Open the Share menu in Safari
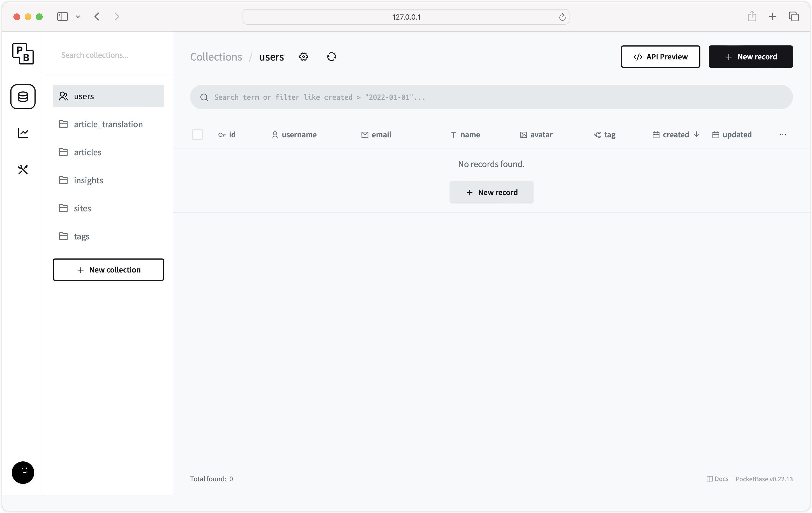 pos(752,16)
